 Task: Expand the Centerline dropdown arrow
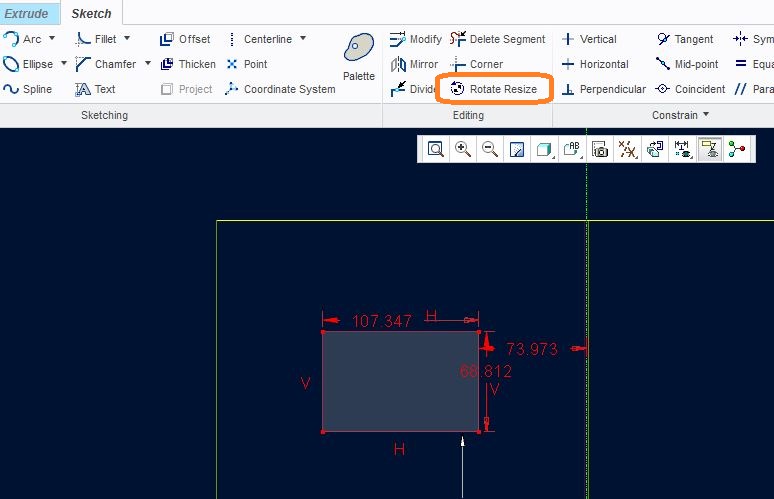[x=303, y=38]
